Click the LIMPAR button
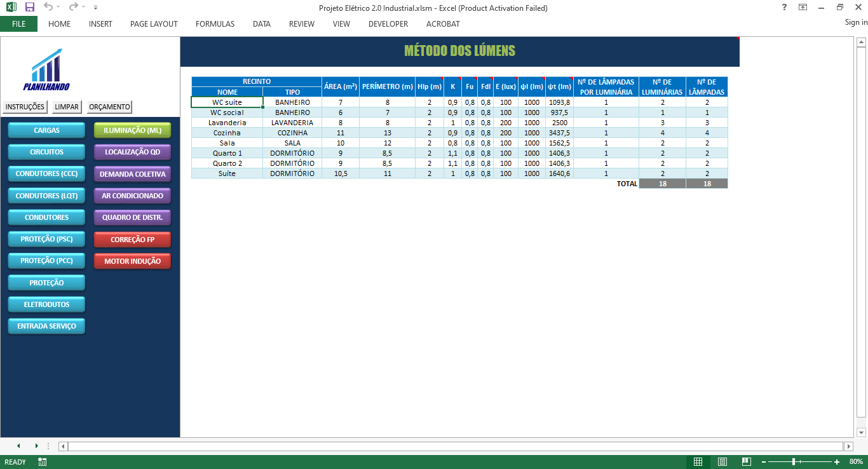The image size is (868, 469). coord(67,107)
